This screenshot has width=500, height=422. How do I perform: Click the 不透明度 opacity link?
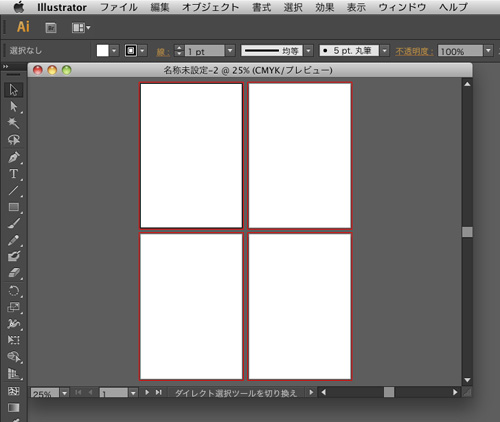[414, 51]
